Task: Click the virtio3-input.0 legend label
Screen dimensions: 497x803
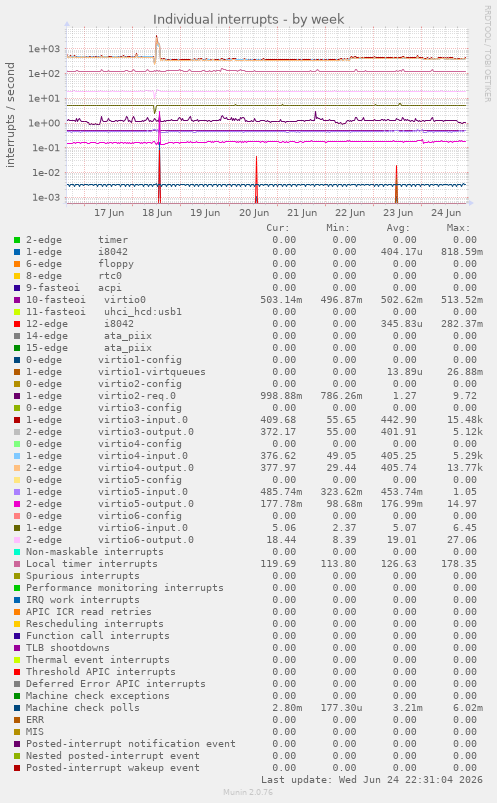Action: (x=143, y=420)
